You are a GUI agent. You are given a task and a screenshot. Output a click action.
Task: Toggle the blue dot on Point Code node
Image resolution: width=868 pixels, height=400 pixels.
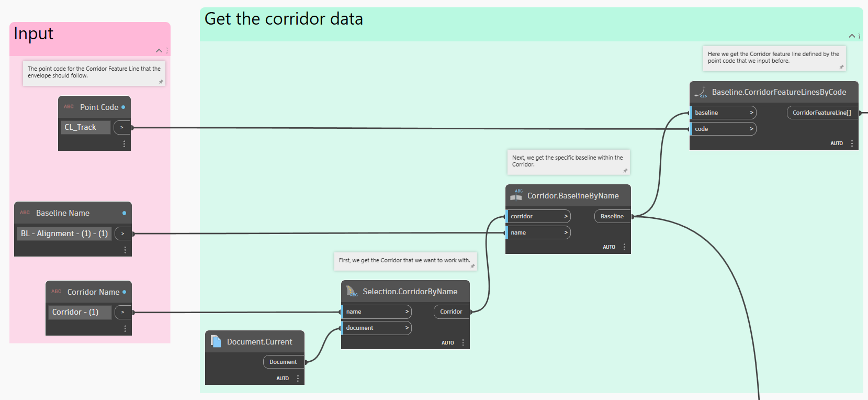pyautogui.click(x=123, y=107)
